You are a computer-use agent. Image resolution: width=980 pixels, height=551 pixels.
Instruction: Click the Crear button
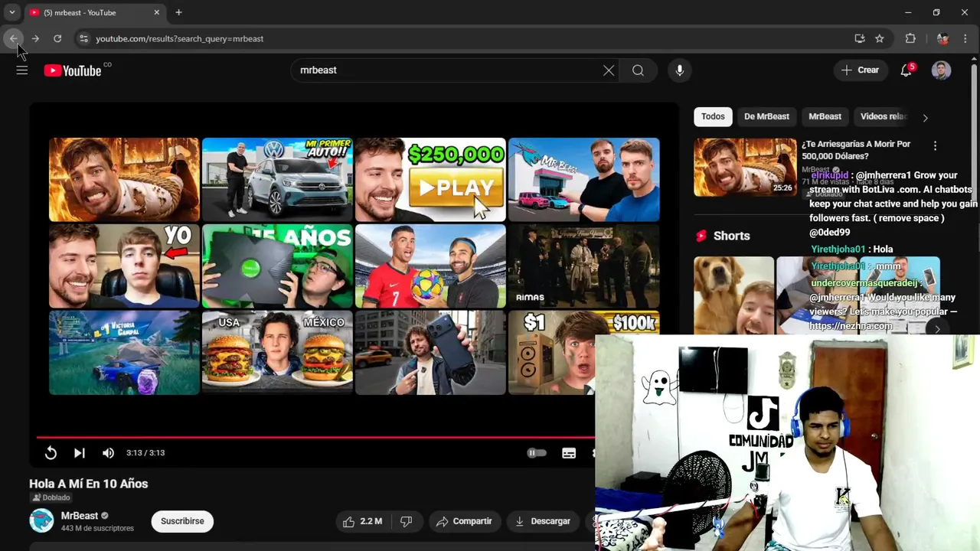click(x=861, y=70)
